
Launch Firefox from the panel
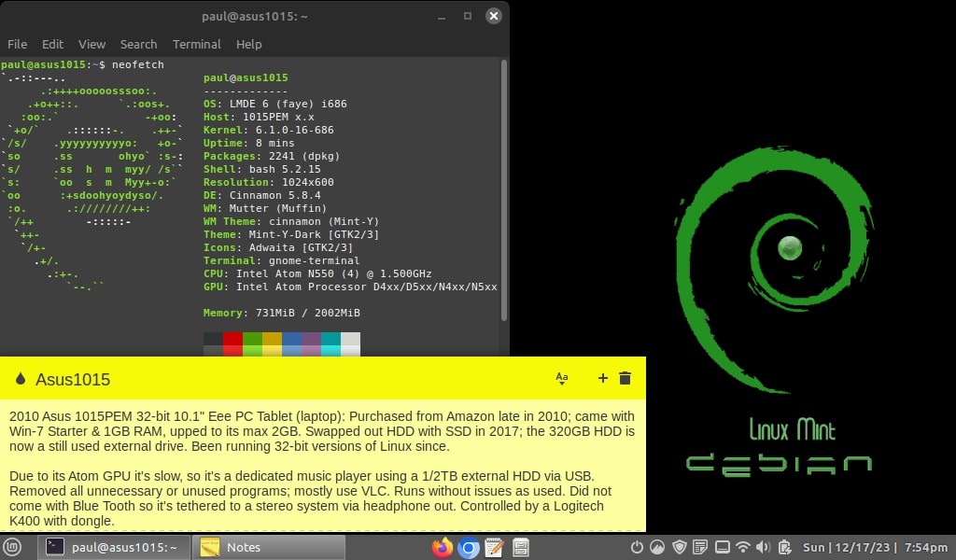click(x=443, y=548)
